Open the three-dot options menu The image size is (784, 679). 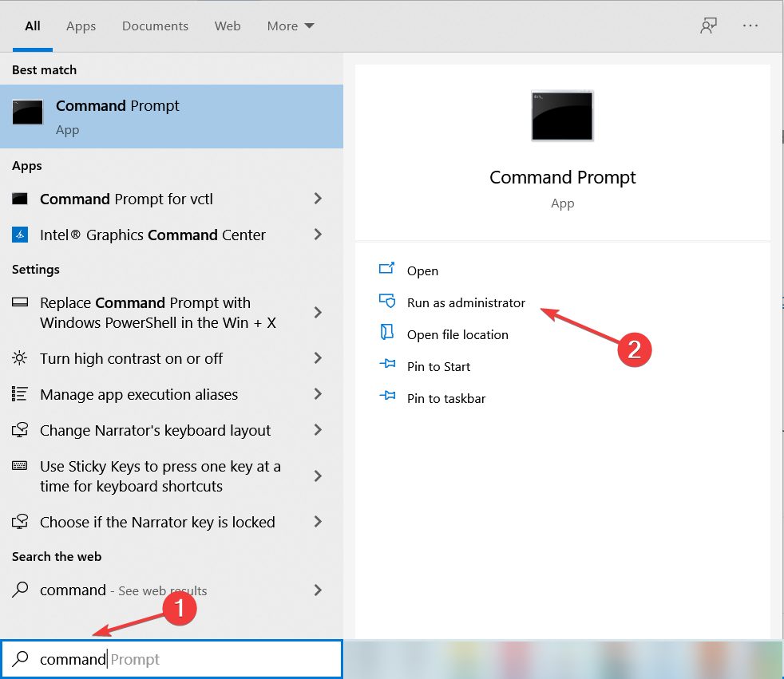pyautogui.click(x=750, y=26)
